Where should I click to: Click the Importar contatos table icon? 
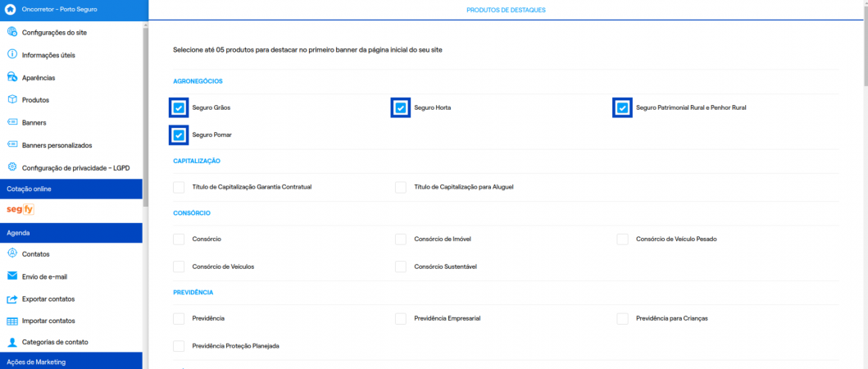point(12,321)
